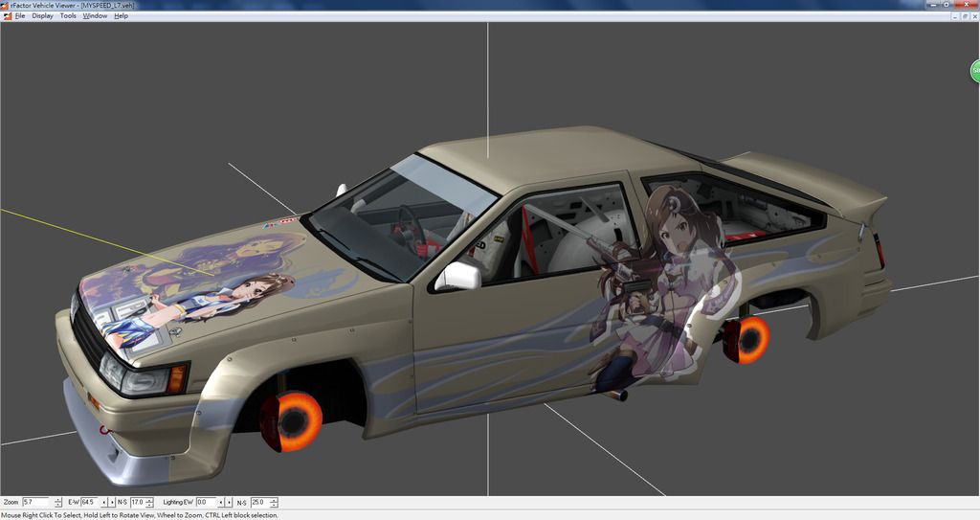The height and width of the screenshot is (520, 980).
Task: Open the File menu
Action: coord(20,16)
